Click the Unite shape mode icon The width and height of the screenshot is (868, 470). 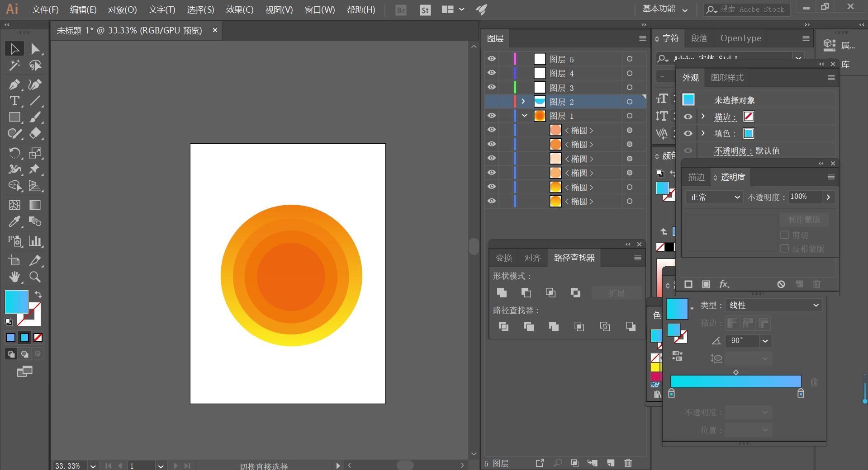[x=502, y=293]
